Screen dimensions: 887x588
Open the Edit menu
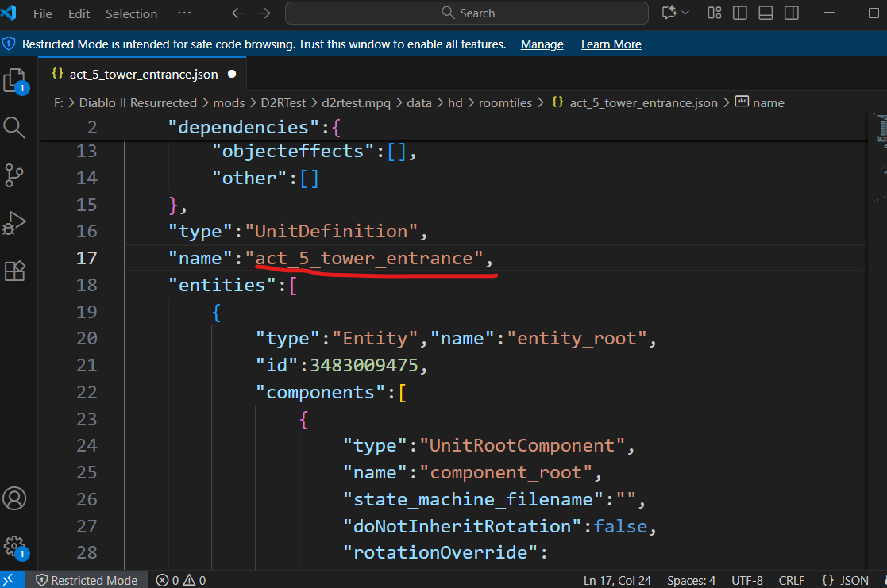tap(79, 13)
